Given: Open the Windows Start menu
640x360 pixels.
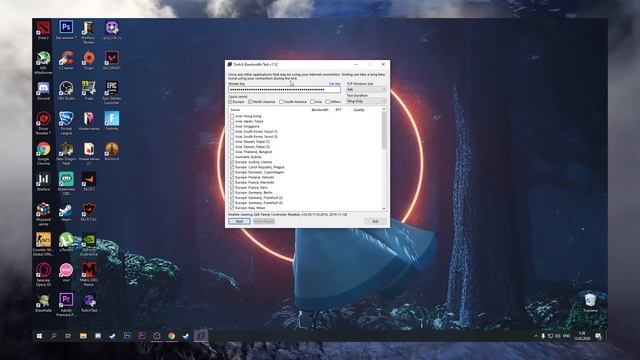Looking at the screenshot, I should (39, 336).
